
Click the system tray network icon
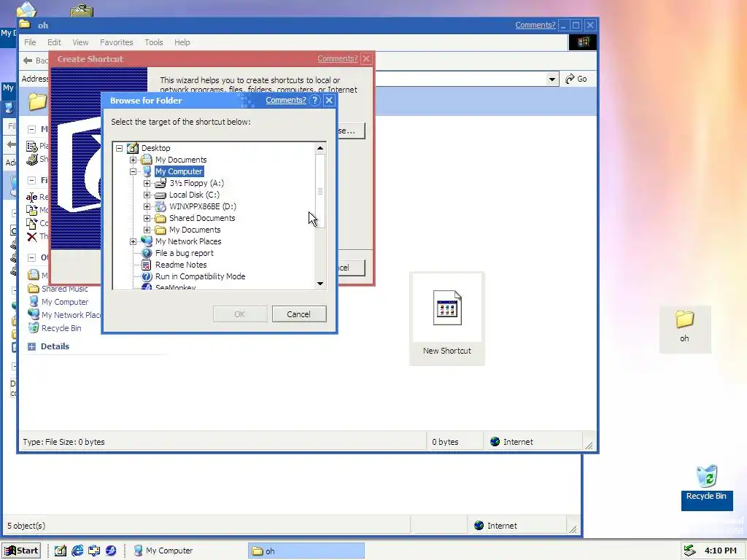tap(689, 551)
